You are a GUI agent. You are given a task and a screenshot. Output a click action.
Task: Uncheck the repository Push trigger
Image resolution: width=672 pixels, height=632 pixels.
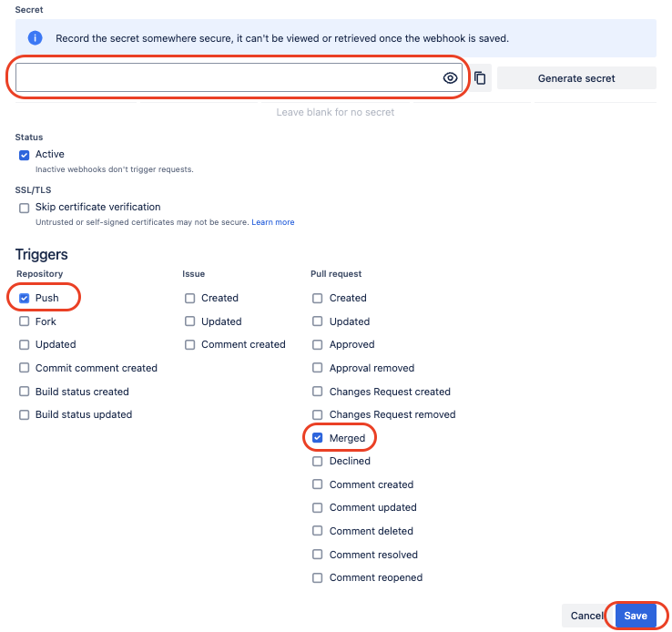(x=25, y=298)
